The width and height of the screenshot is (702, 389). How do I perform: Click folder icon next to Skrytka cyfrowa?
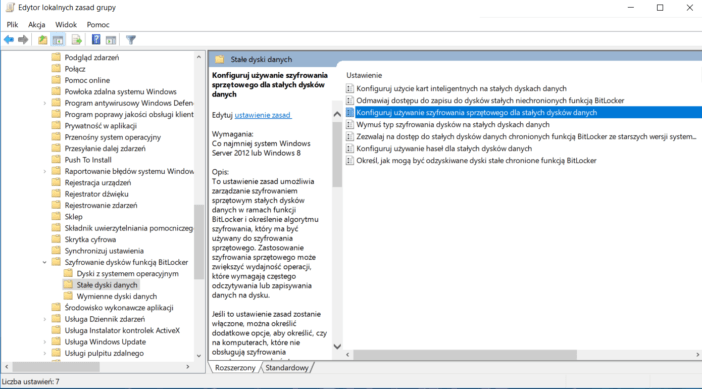[56, 239]
